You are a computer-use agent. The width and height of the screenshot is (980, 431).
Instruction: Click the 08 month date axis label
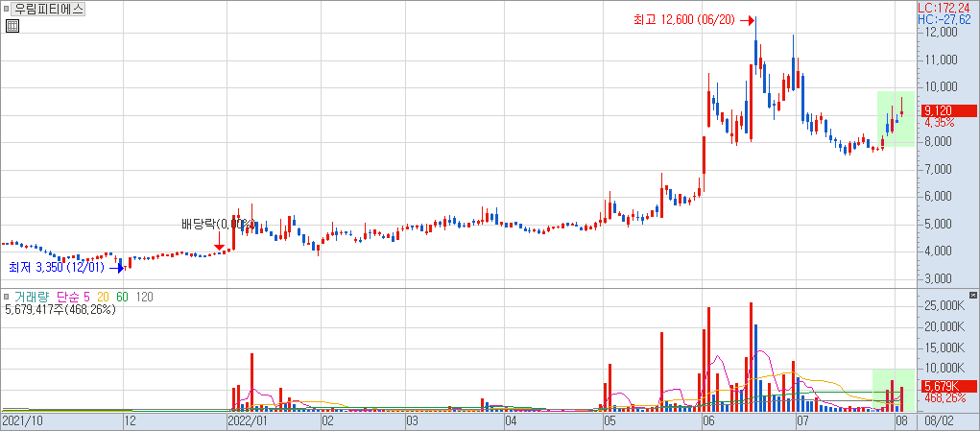901,421
